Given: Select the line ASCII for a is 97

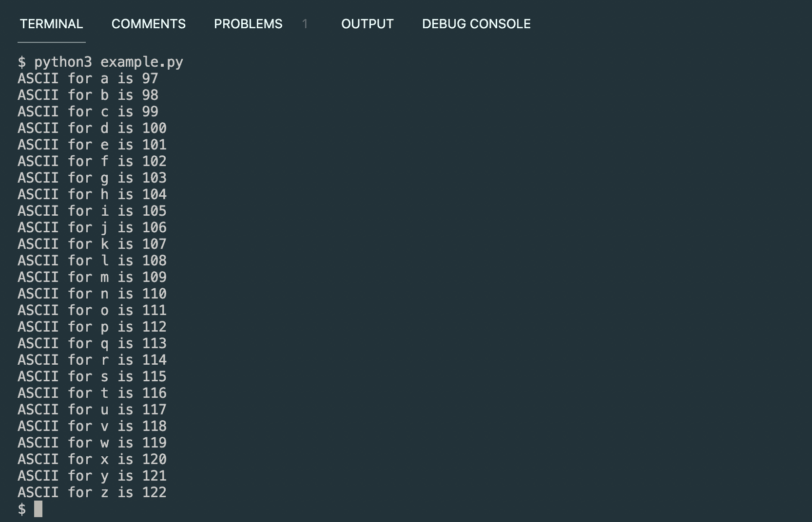Looking at the screenshot, I should click(88, 78).
